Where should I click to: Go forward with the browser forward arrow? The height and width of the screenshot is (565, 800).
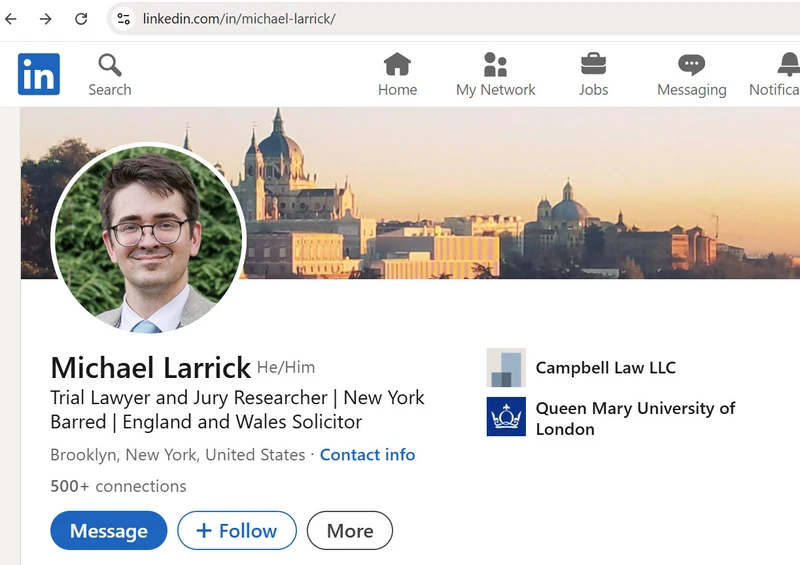pyautogui.click(x=45, y=19)
